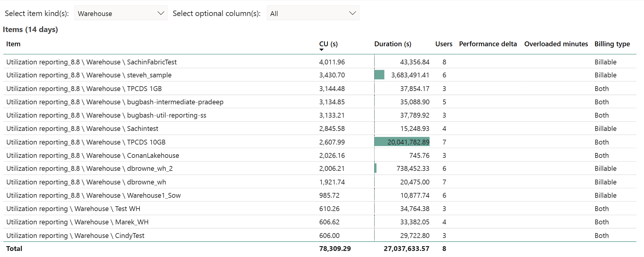Click Billable type for SachinFabricTest
The width and height of the screenshot is (644, 257).
[605, 62]
